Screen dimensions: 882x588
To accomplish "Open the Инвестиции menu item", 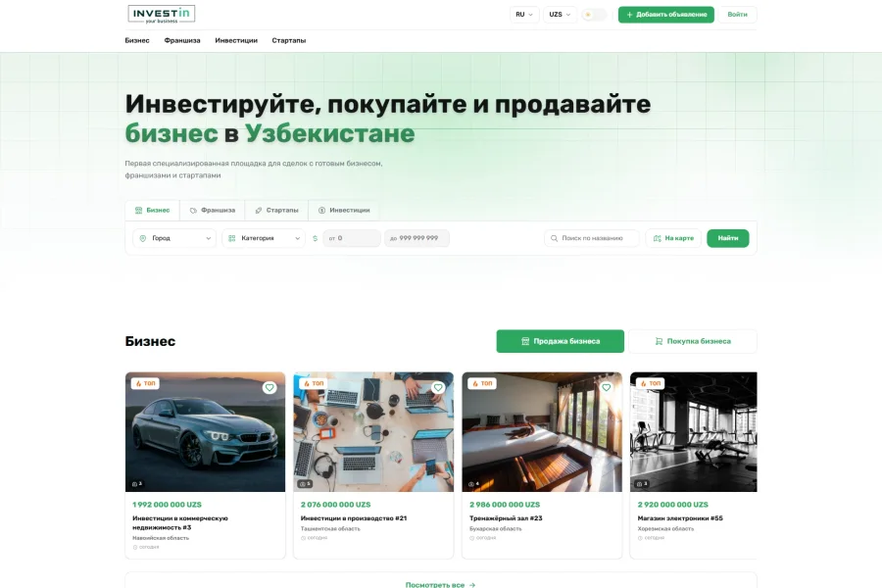I will point(236,40).
